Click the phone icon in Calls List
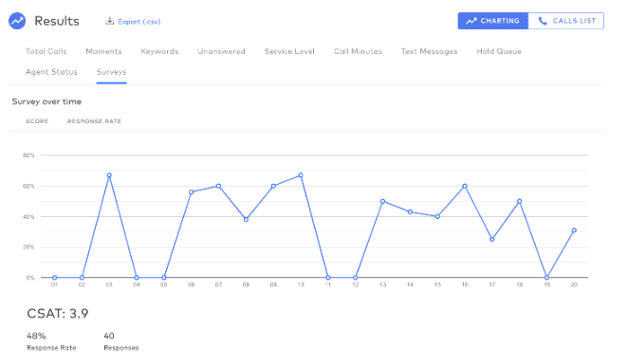Image resolution: width=628 pixels, height=364 pixels. pyautogui.click(x=543, y=21)
